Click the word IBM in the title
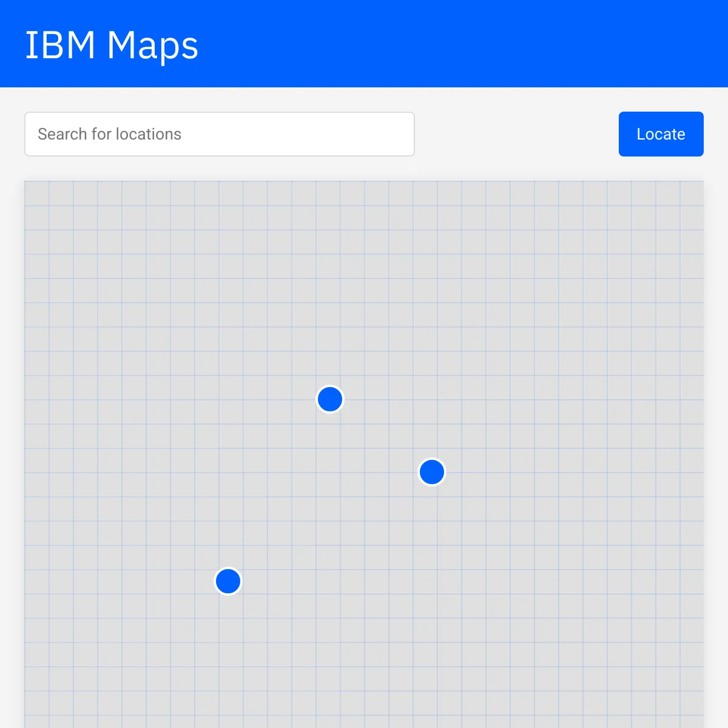Screen dimensions: 728x728 [60, 44]
